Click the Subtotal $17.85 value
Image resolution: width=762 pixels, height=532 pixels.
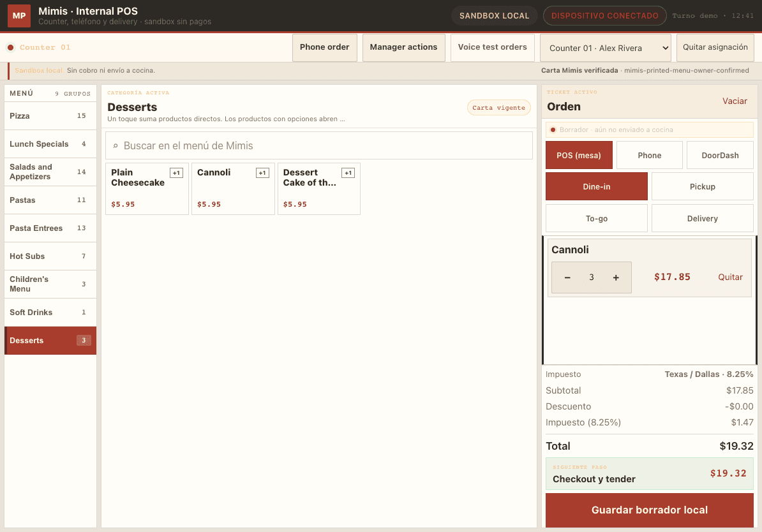click(740, 390)
